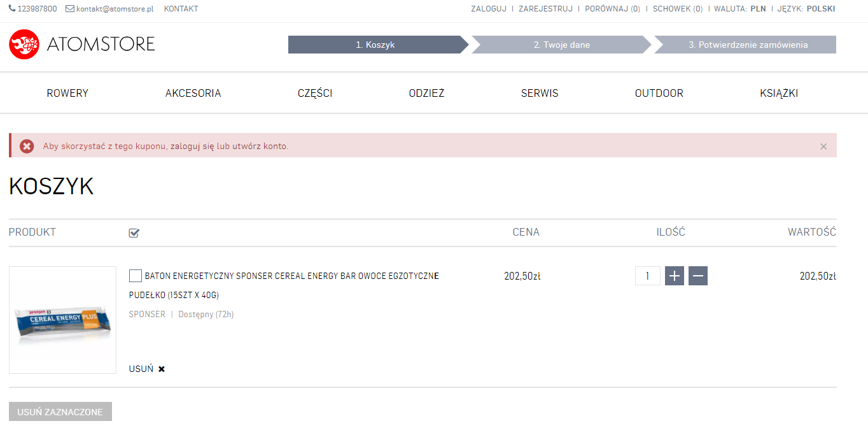
Task: Open the ROWERY category menu
Action: 67,93
